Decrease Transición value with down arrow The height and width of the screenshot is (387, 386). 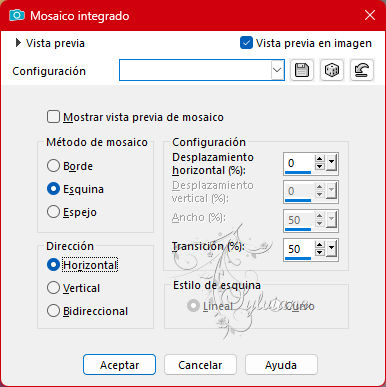click(x=320, y=252)
